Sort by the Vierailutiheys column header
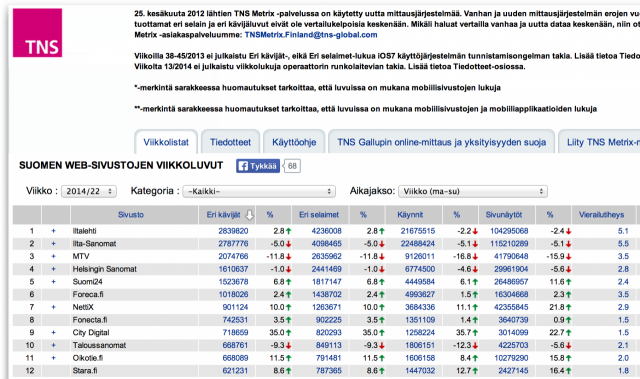 601,215
